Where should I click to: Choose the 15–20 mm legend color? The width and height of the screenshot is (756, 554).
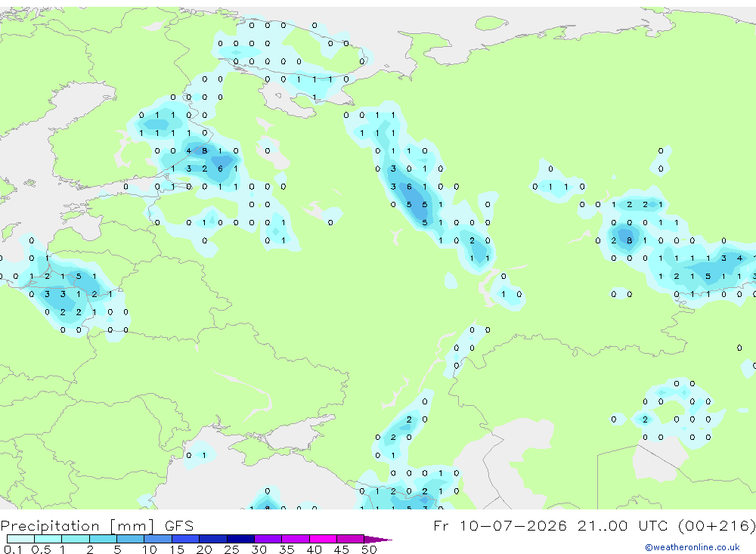pyautogui.click(x=186, y=539)
